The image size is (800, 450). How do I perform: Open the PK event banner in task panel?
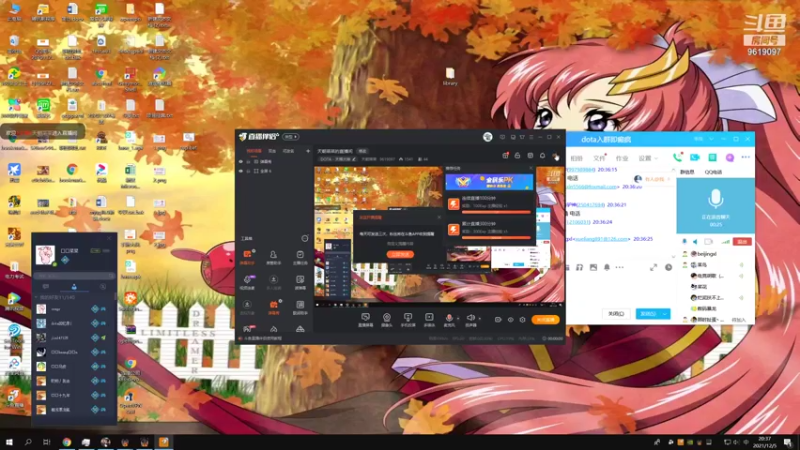point(489,182)
